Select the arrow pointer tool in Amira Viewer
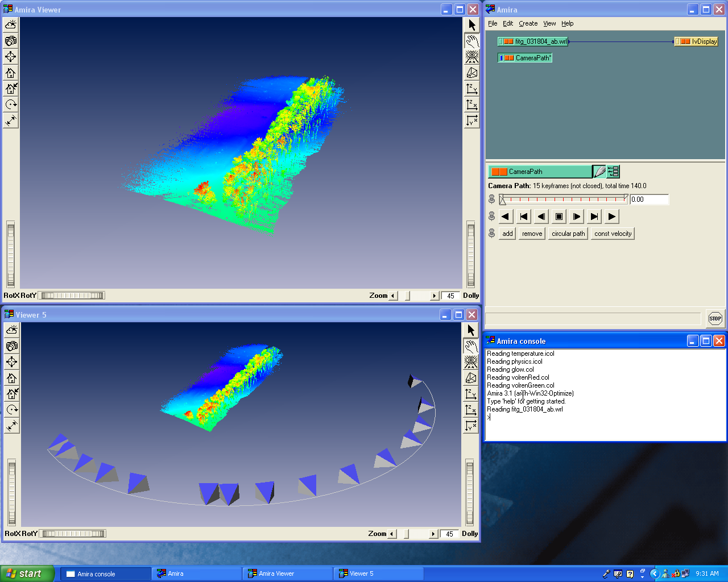 point(472,25)
